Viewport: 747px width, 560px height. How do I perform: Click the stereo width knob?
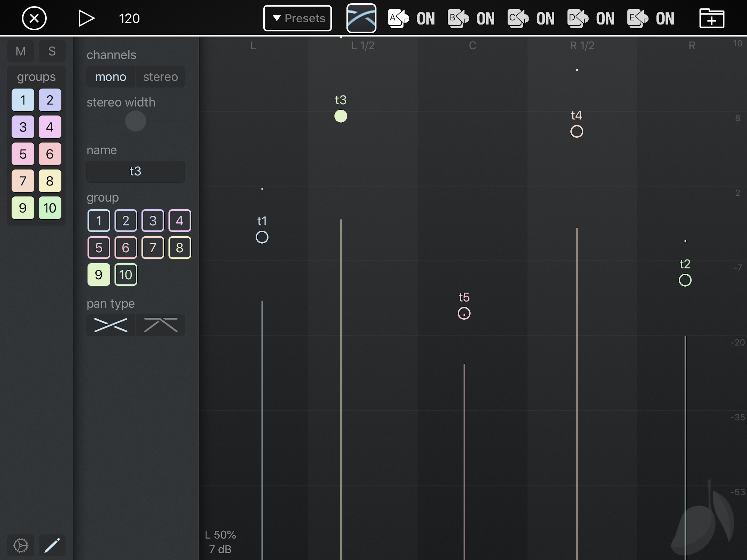(135, 121)
